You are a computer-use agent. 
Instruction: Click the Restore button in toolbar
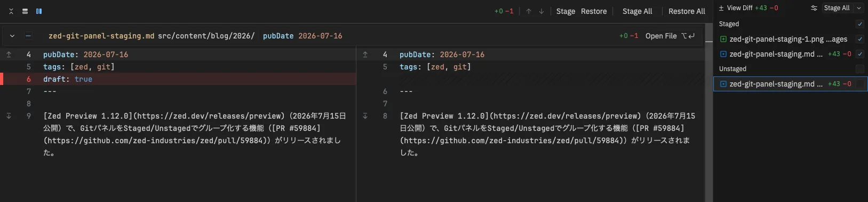point(594,11)
